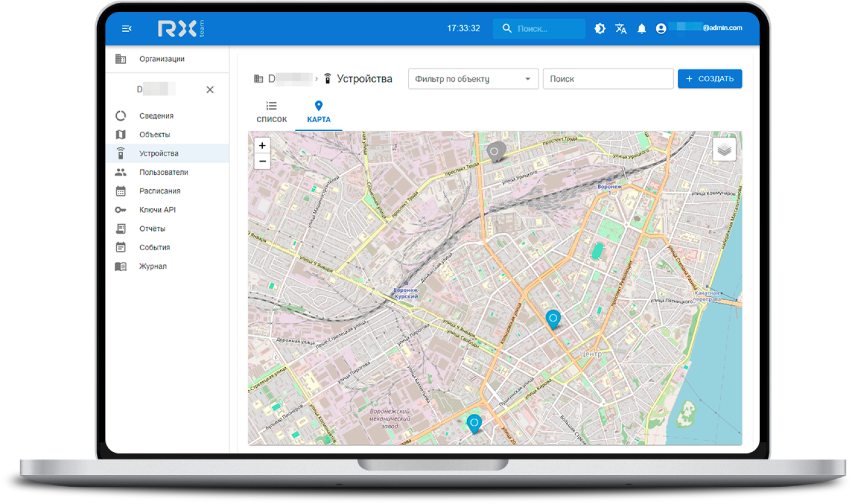Click the @admin.com account name
The width and height of the screenshot is (852, 504).
[x=723, y=28]
